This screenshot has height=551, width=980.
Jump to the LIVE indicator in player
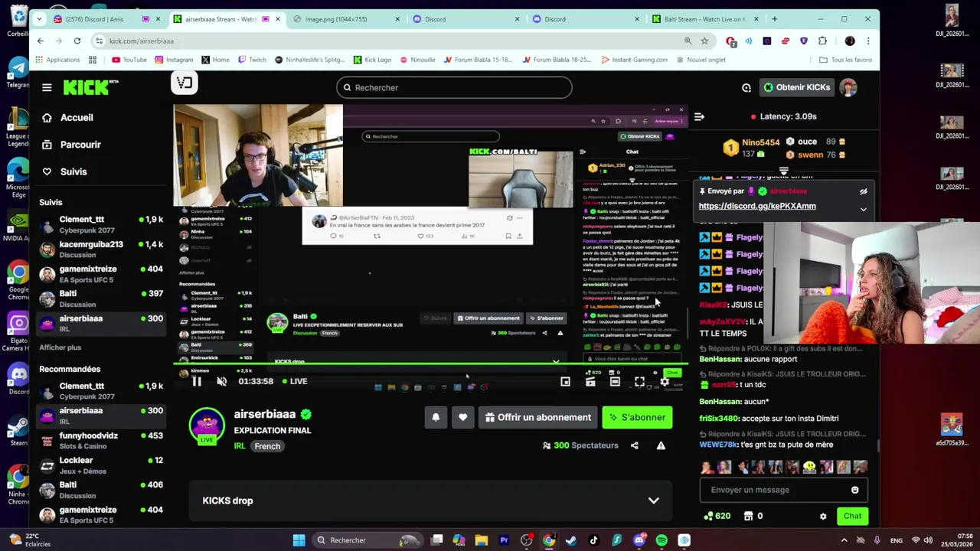[295, 381]
